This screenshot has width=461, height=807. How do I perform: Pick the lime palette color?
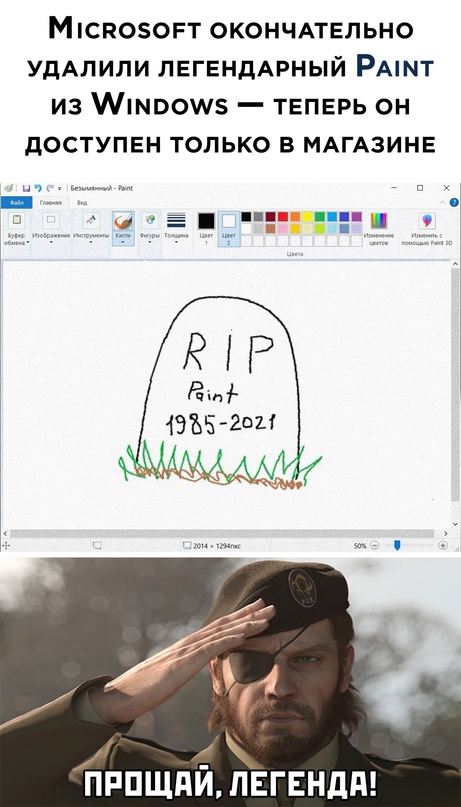point(320,229)
